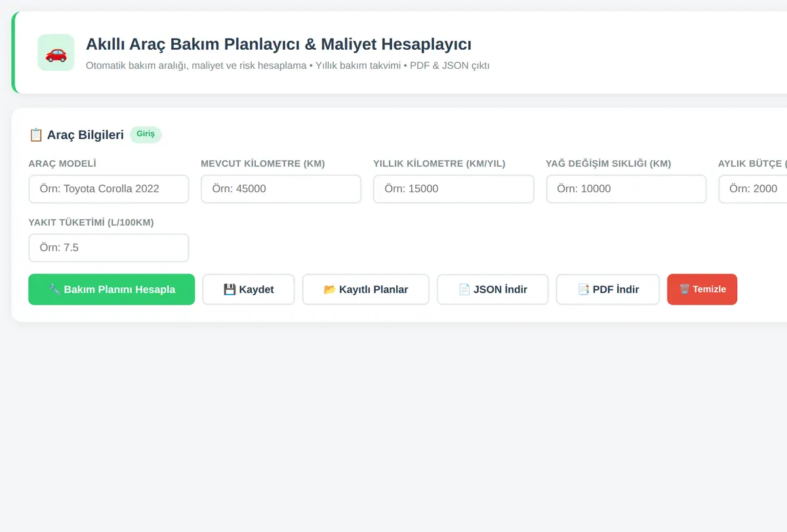The height and width of the screenshot is (532, 787).
Task: Save the plan with Kaydet
Action: [x=249, y=289]
